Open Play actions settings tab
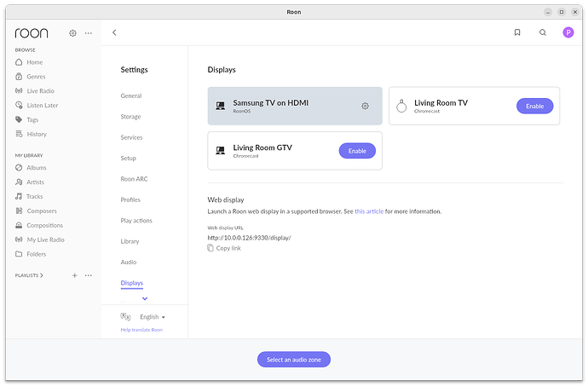 [x=136, y=221]
